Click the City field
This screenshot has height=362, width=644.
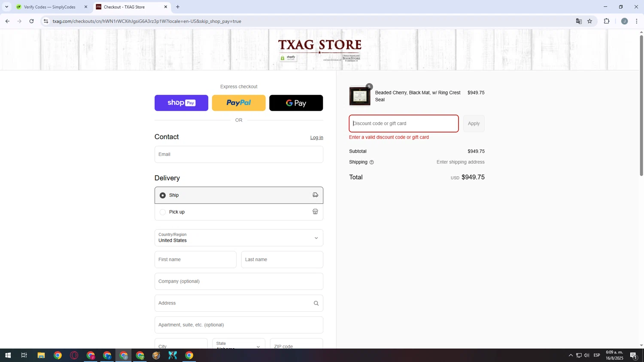tap(181, 344)
